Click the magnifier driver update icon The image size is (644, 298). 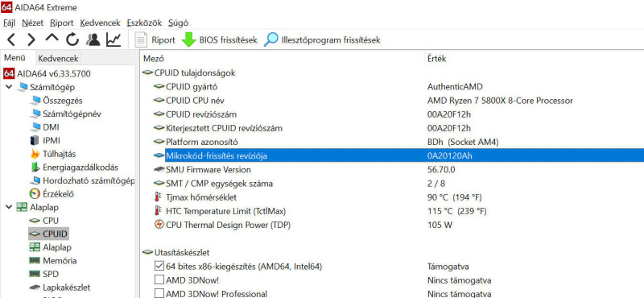[x=271, y=40]
